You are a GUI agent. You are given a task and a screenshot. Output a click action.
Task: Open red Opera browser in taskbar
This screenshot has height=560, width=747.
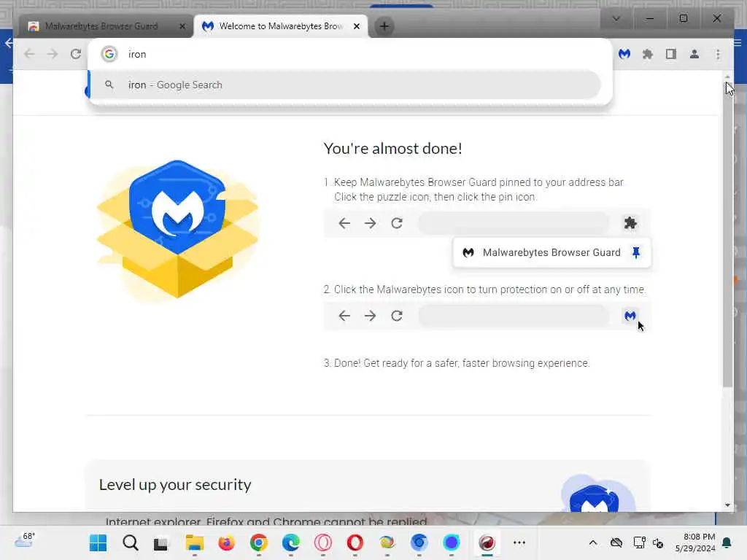tap(355, 542)
